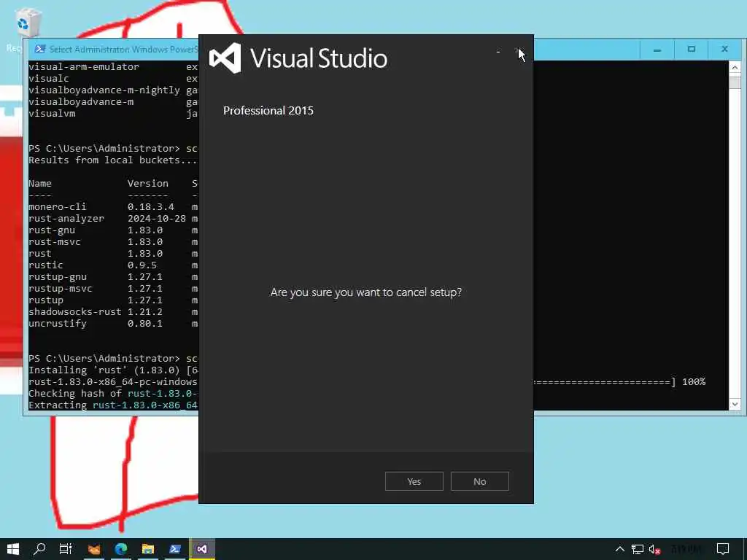Launch Microsoft Edge from taskbar
The height and width of the screenshot is (560, 747).
click(120, 549)
